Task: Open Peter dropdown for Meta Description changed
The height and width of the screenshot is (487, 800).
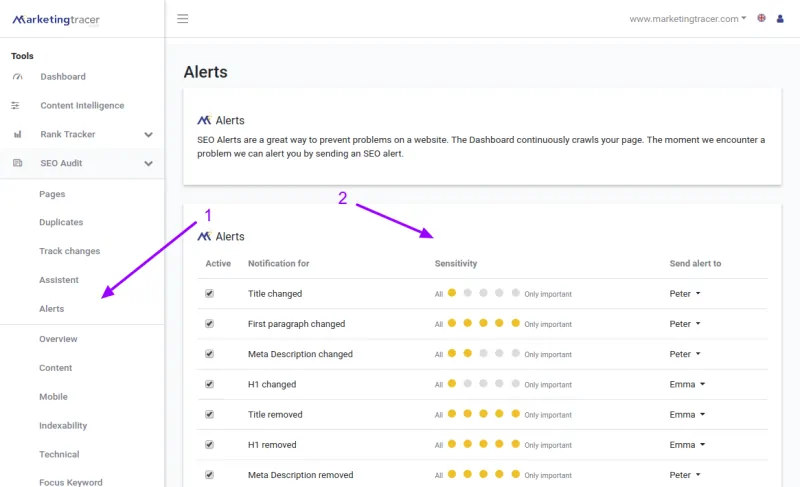Action: point(685,354)
